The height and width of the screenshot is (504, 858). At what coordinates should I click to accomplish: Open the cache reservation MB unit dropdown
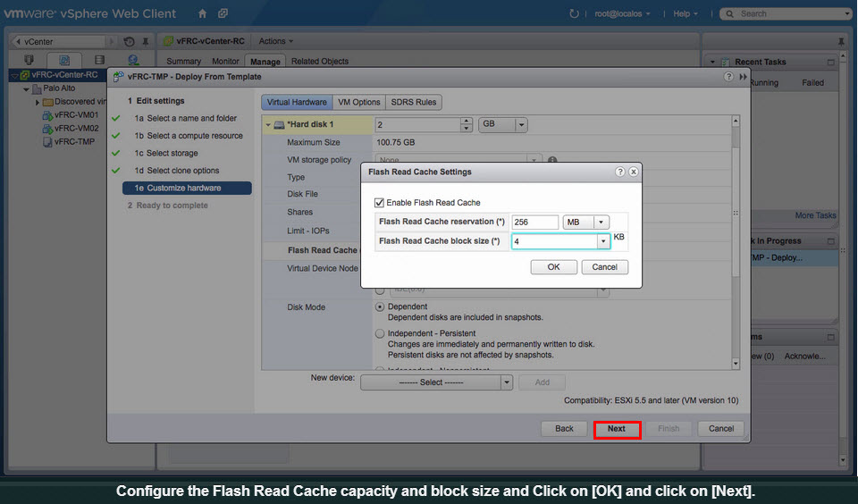[601, 223]
